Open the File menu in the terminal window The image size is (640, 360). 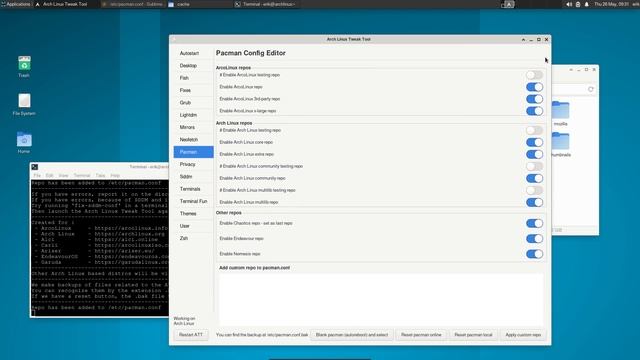click(x=37, y=176)
